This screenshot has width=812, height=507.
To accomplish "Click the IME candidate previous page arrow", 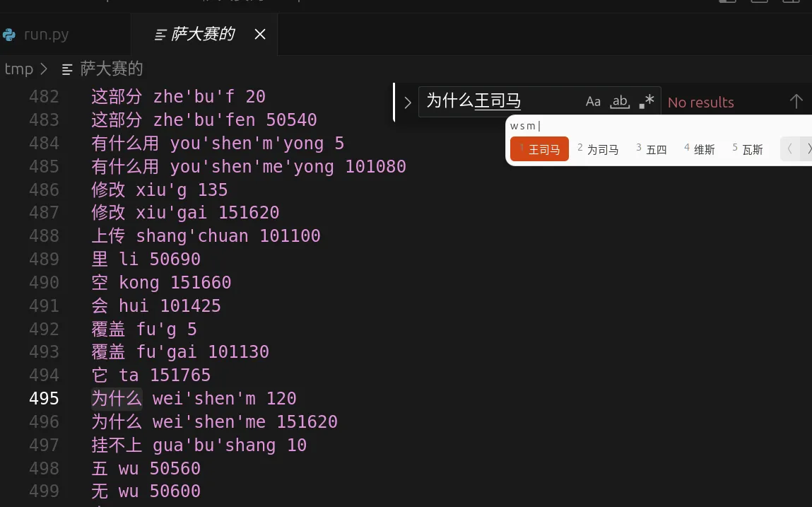I will [x=789, y=148].
